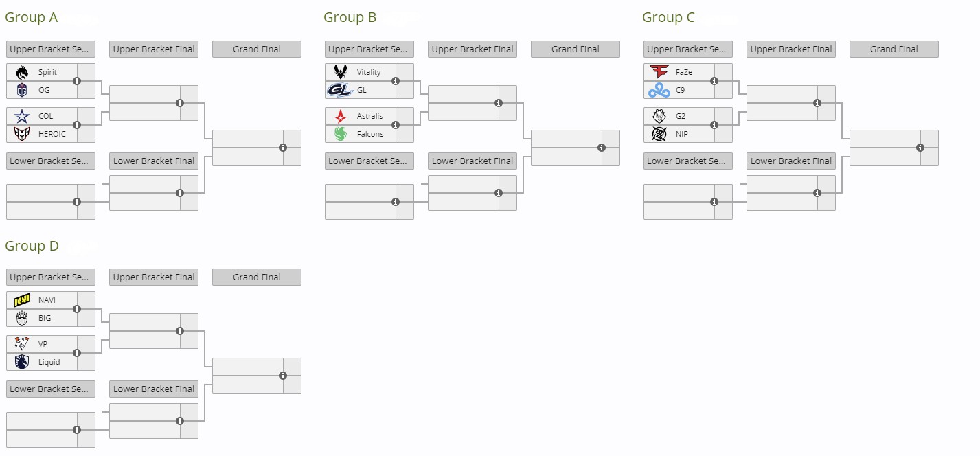Click Group D Grand Final header

coord(257,277)
